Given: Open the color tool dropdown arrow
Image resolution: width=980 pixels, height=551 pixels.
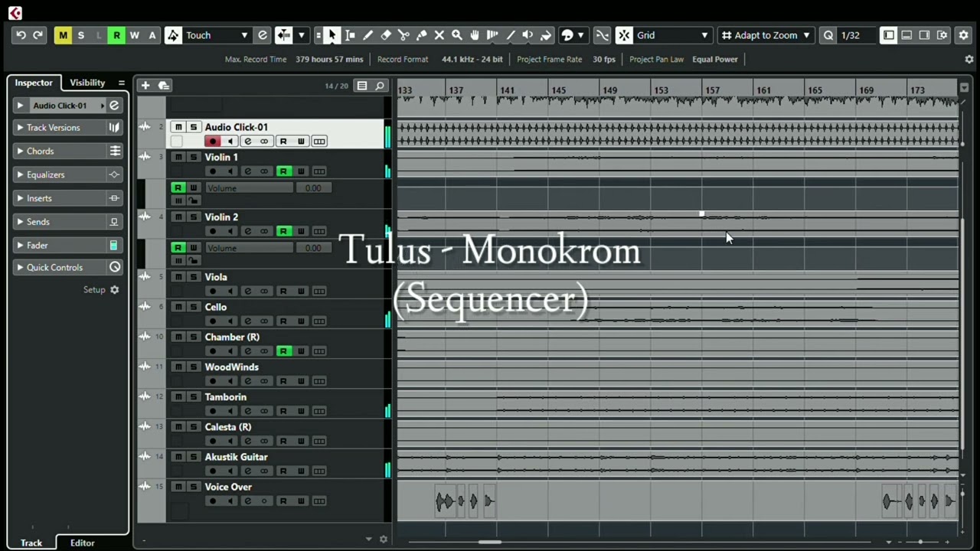Looking at the screenshot, I should (x=580, y=35).
